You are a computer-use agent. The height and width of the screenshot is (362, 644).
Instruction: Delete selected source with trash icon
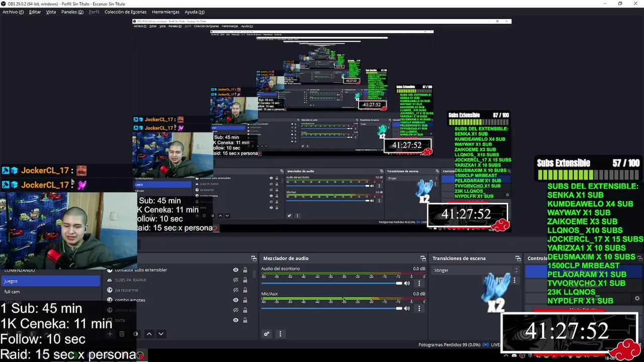(x=122, y=334)
